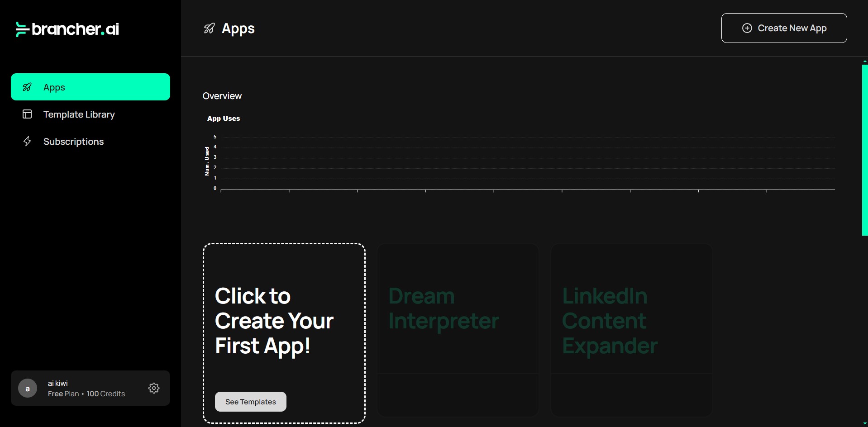Viewport: 868px width, 427px height.
Task: Click the green vertical scrollbar thumb
Action: click(865, 150)
